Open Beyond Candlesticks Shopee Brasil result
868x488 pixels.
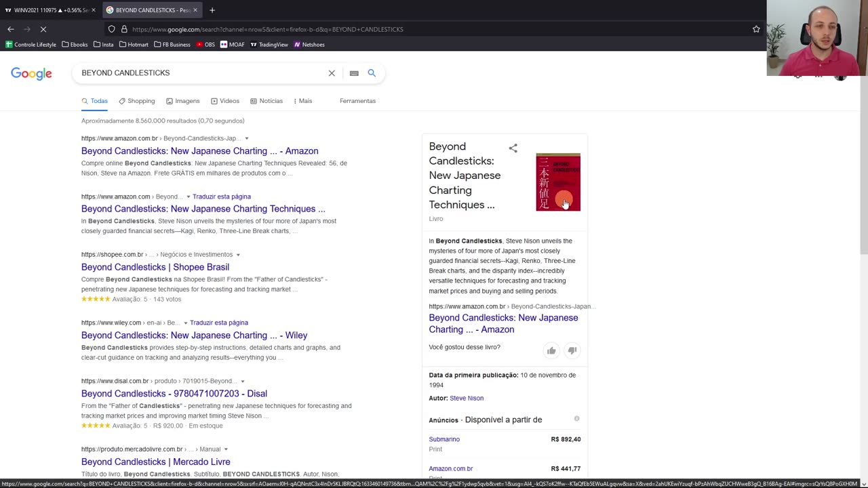pyautogui.click(x=155, y=267)
